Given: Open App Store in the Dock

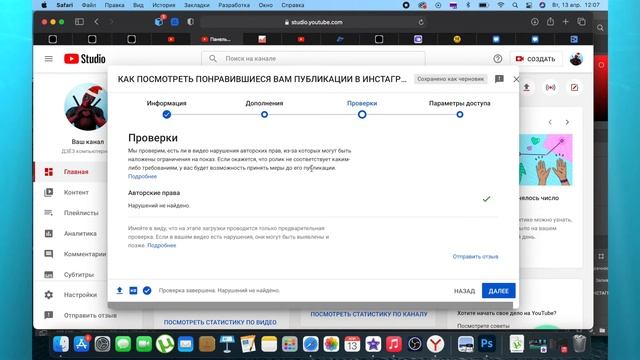Looking at the screenshot, I should click(x=82, y=344).
